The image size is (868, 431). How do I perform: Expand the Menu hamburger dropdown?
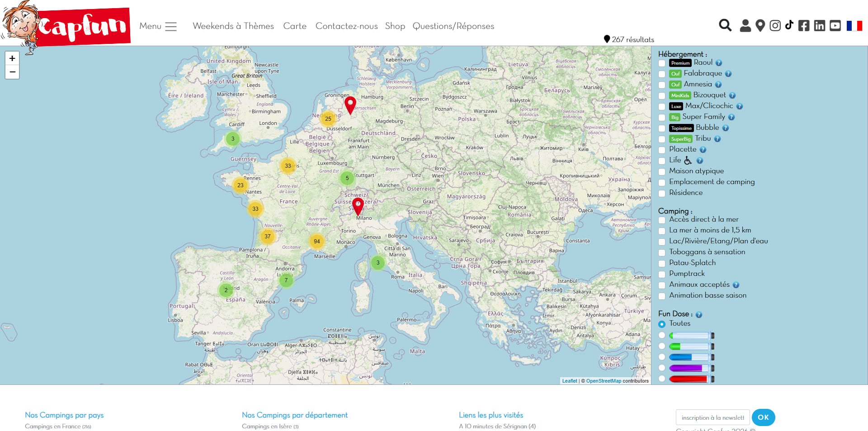click(158, 26)
